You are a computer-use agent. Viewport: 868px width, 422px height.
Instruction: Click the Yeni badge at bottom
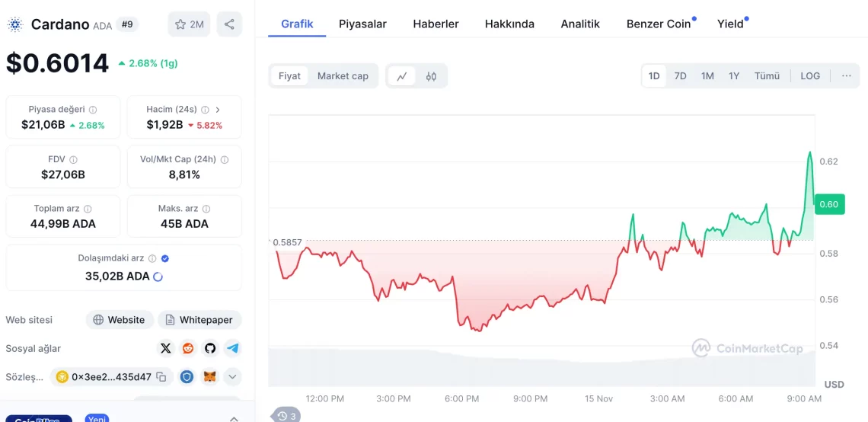[x=97, y=418]
